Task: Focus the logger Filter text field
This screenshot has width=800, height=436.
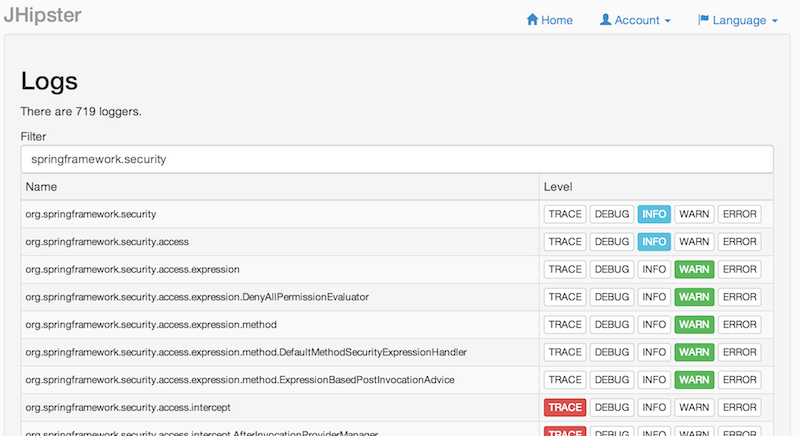Action: click(x=397, y=159)
